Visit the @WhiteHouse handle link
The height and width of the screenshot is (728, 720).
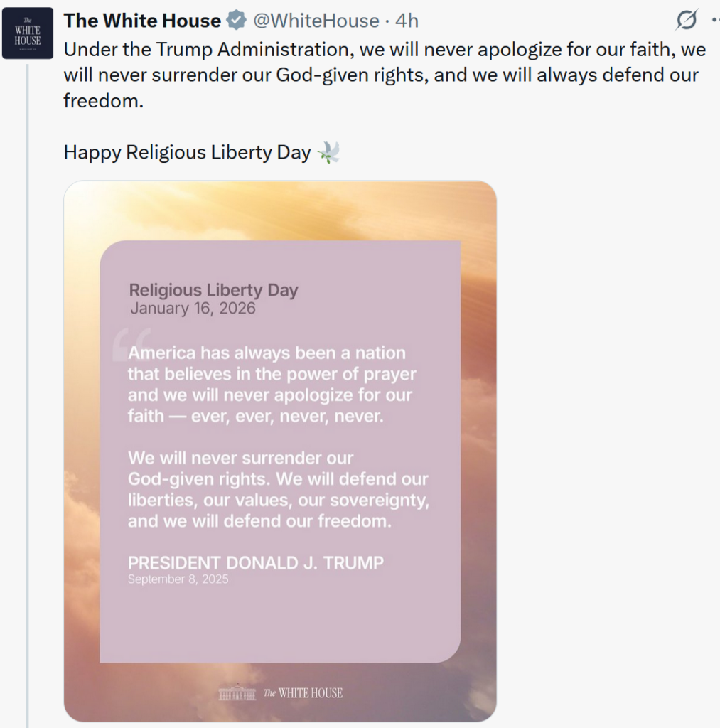pyautogui.click(x=316, y=21)
